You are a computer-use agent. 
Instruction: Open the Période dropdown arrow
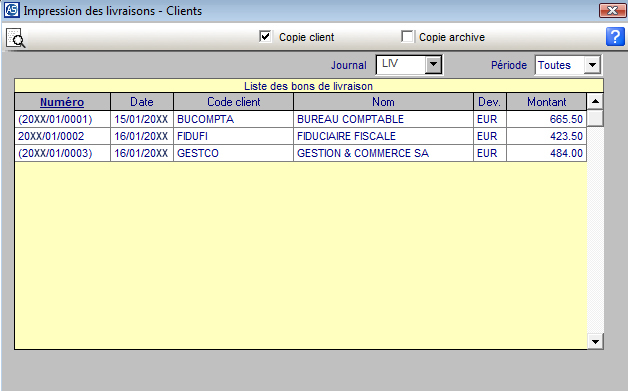[592, 65]
